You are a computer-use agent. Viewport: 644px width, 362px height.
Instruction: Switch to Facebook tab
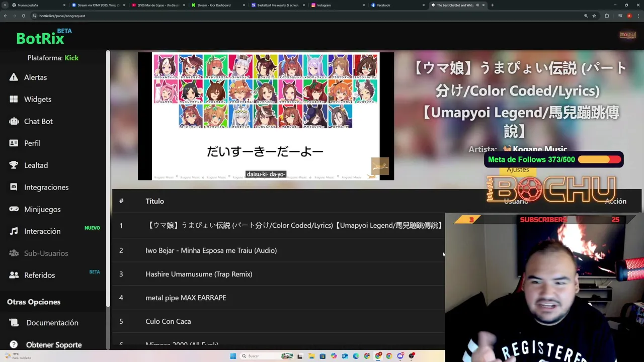397,5
